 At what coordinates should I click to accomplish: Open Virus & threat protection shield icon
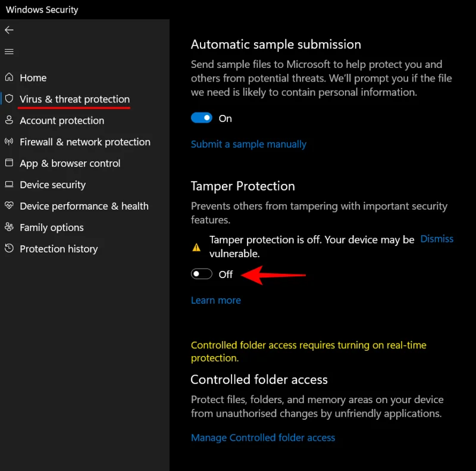[9, 99]
